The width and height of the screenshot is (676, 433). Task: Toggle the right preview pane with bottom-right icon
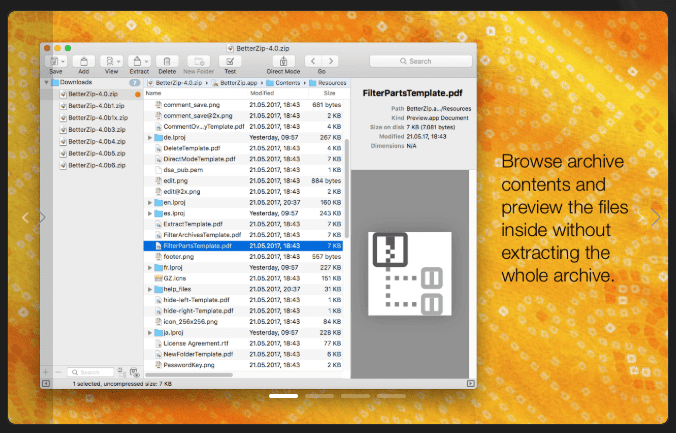coord(471,384)
